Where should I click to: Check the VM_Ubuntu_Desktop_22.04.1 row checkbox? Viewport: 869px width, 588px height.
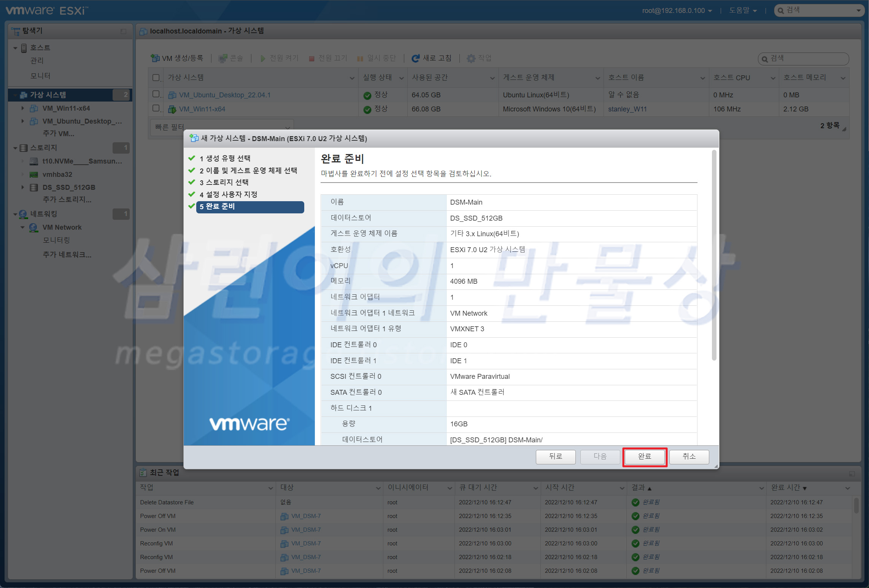pyautogui.click(x=156, y=94)
